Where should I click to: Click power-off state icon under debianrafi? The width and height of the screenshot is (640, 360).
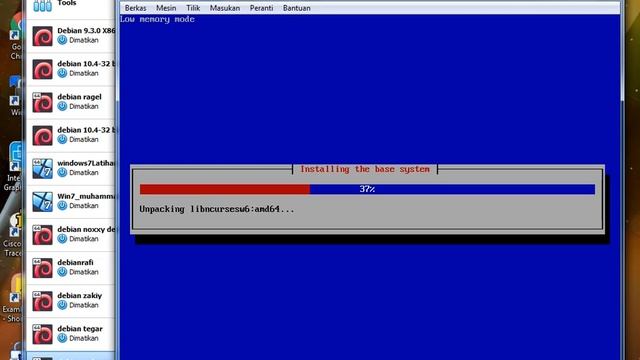tap(62, 272)
